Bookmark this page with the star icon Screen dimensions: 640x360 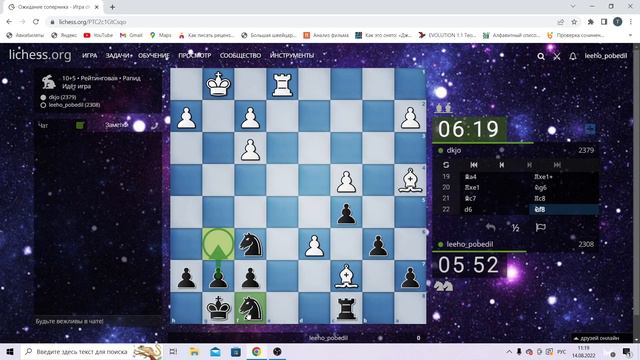point(574,22)
